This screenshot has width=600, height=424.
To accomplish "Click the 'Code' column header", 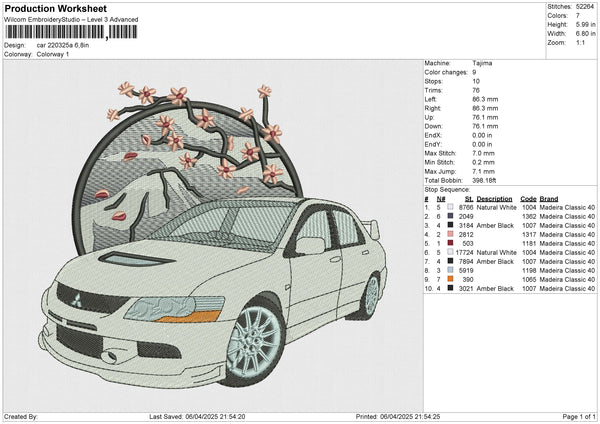I will tap(528, 199).
